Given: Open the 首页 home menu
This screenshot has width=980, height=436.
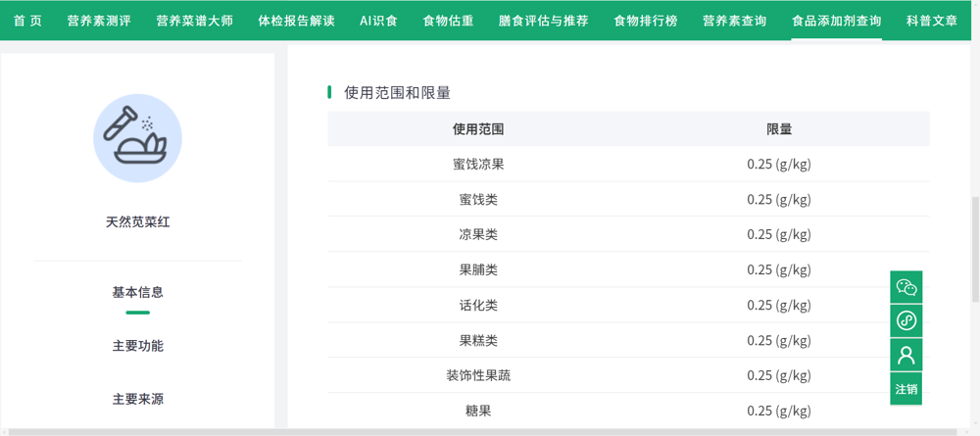Looking at the screenshot, I should [27, 21].
